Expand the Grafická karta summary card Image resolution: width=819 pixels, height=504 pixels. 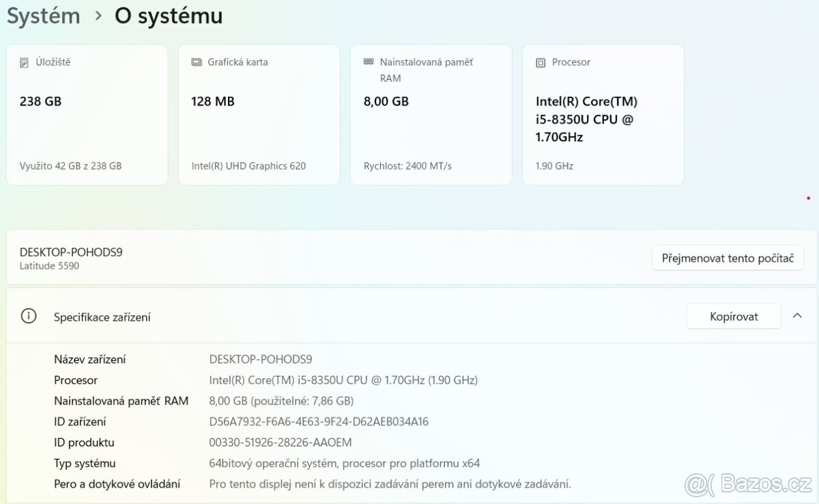click(259, 115)
